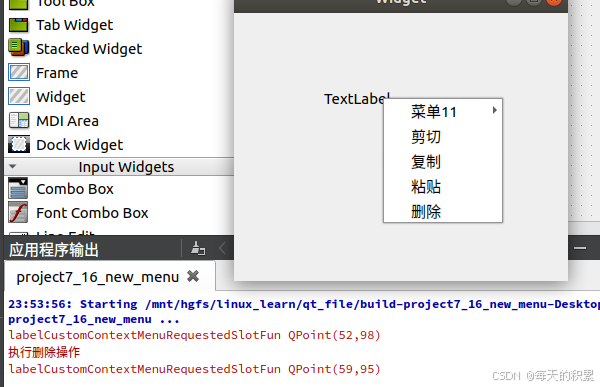The image size is (600, 387).
Task: Select the Frame widget icon
Action: point(19,72)
